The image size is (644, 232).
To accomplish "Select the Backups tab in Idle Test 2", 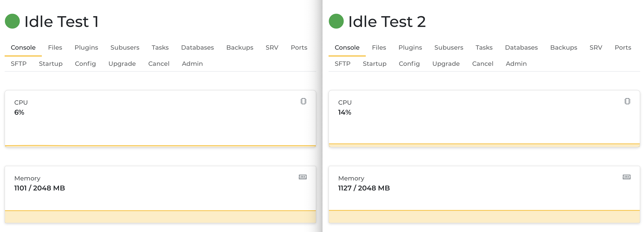I will 563,47.
